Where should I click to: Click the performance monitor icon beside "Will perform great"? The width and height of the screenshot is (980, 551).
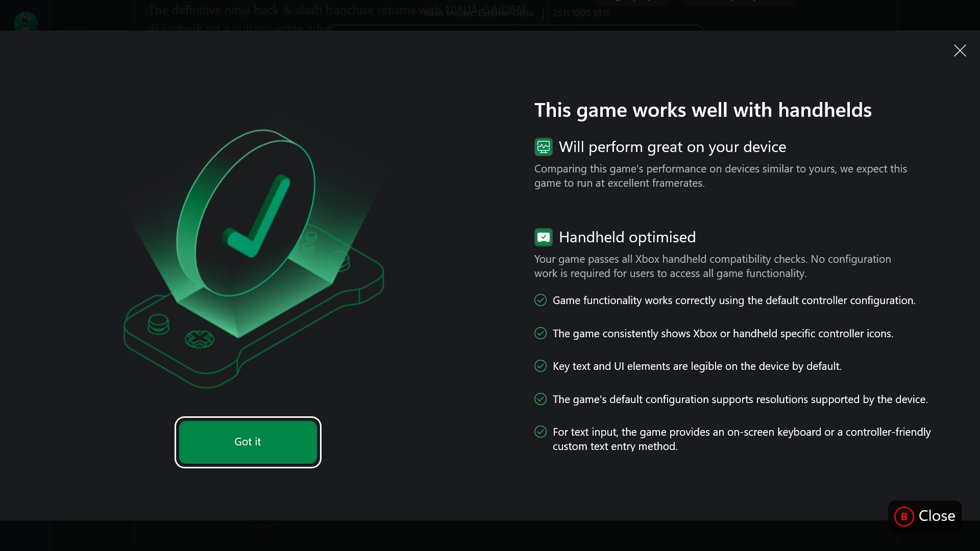pyautogui.click(x=544, y=146)
